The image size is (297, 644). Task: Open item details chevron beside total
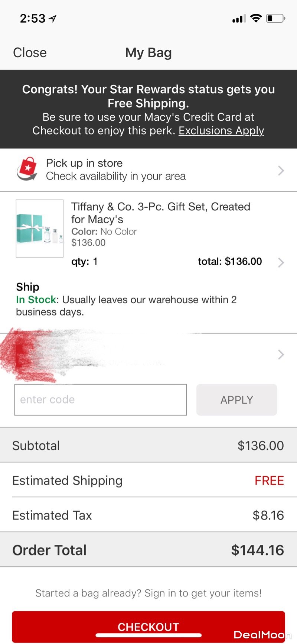tap(281, 262)
